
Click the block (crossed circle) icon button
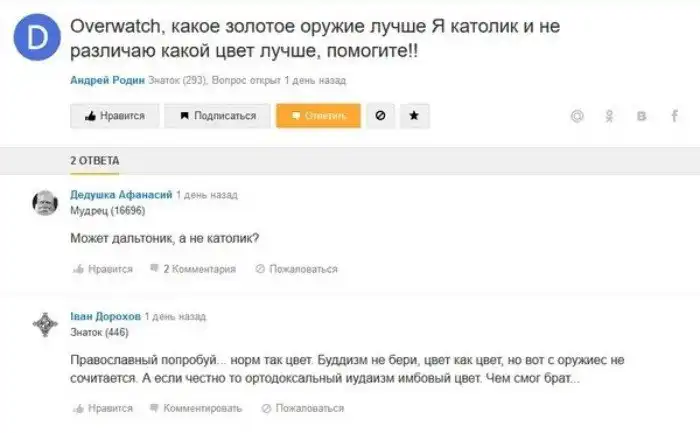click(380, 116)
